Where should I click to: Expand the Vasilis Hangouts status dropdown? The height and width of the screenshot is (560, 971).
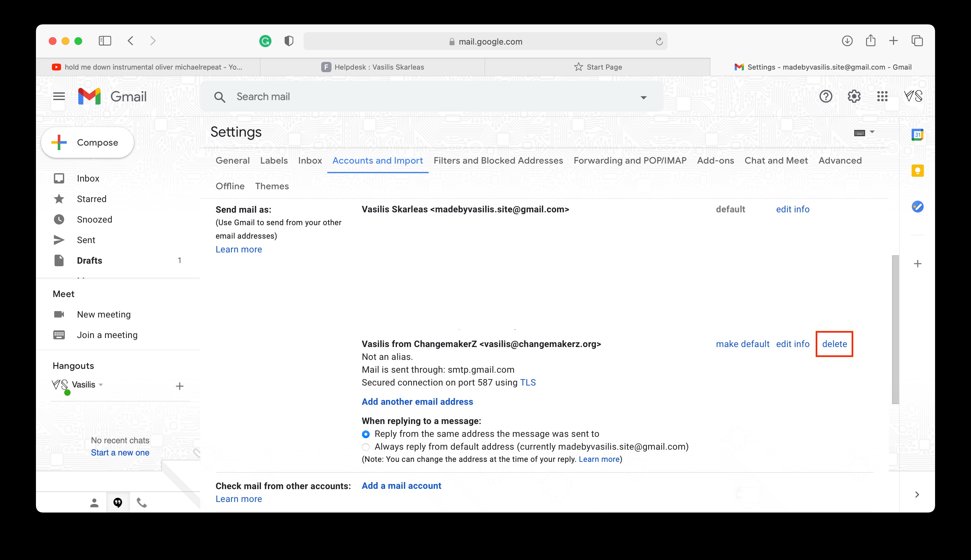click(101, 385)
